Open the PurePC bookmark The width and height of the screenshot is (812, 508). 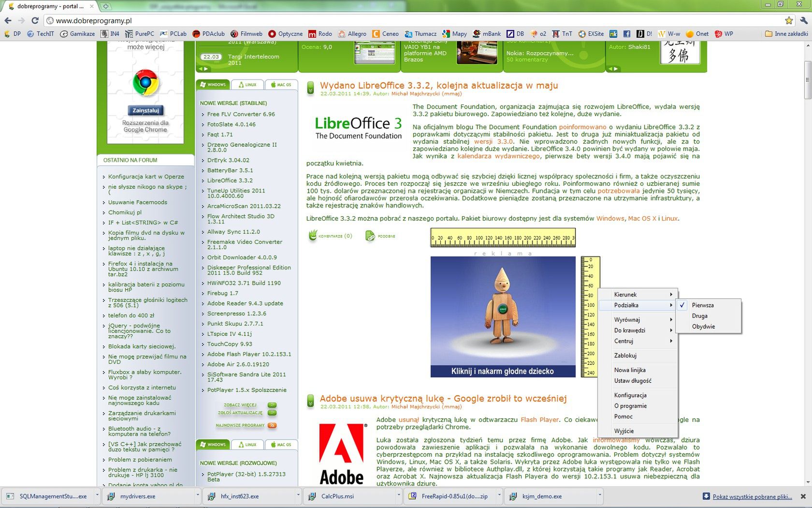(139, 34)
